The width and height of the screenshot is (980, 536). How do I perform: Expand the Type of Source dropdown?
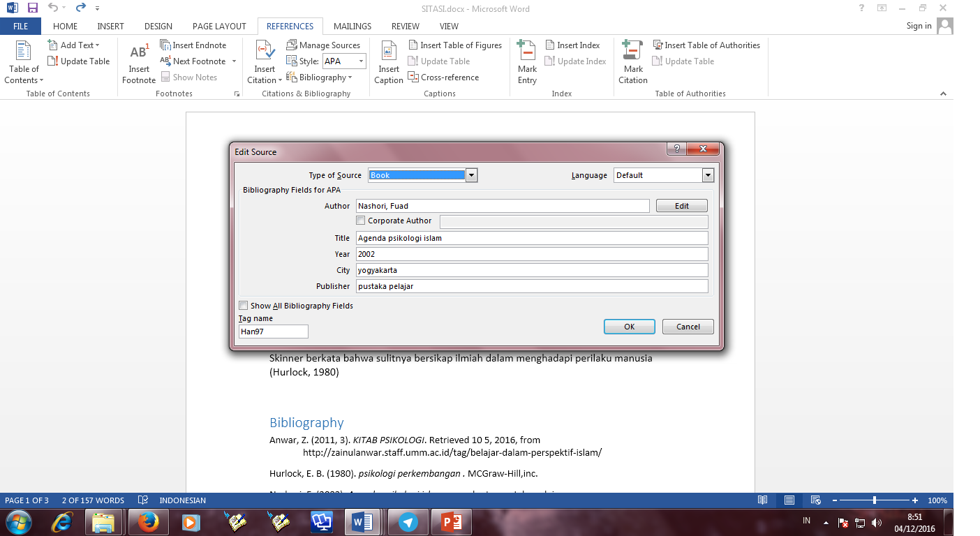coord(471,175)
